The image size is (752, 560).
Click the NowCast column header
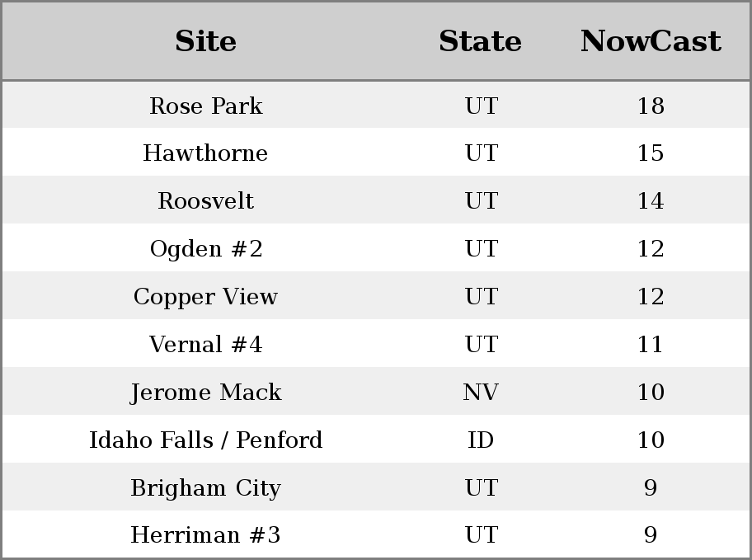click(x=651, y=41)
